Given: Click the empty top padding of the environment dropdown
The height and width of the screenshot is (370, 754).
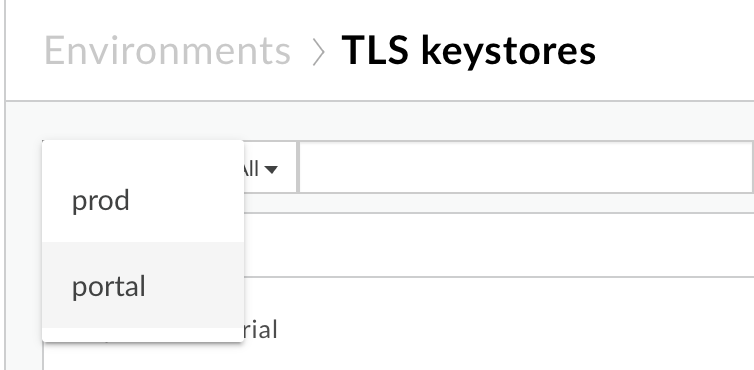Looking at the screenshot, I should pyautogui.click(x=143, y=150).
